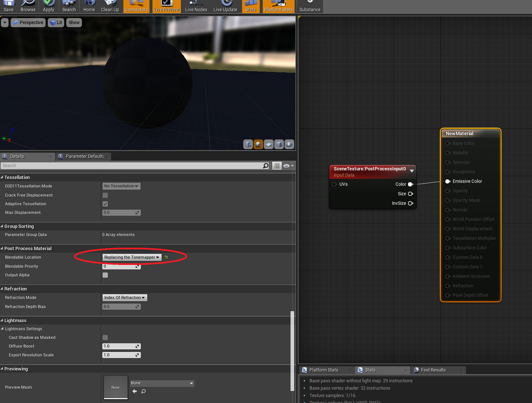Save the material using the Save icon
532x403 pixels.
pos(8,5)
